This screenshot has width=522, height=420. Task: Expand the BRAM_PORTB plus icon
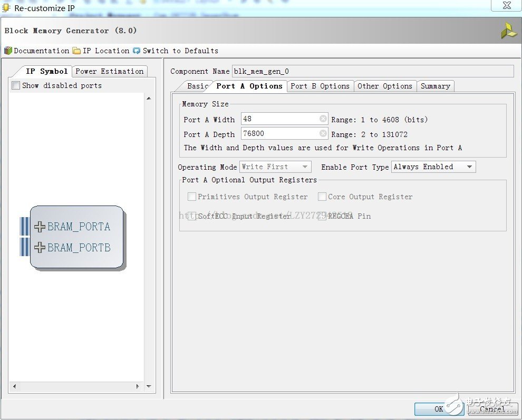click(x=40, y=247)
